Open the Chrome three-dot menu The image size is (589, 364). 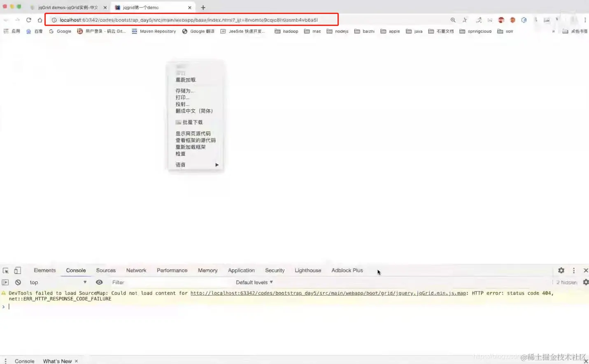pos(585,20)
